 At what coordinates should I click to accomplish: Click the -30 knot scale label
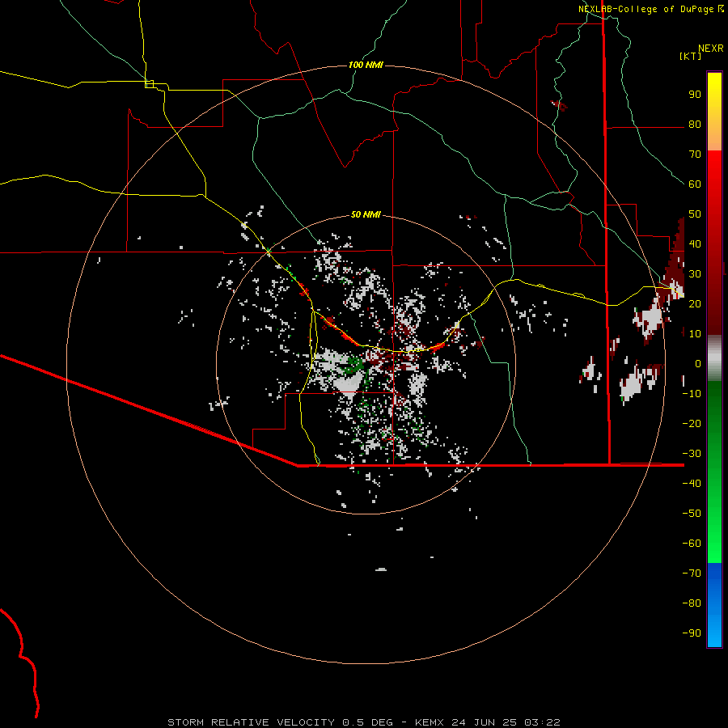(x=692, y=454)
